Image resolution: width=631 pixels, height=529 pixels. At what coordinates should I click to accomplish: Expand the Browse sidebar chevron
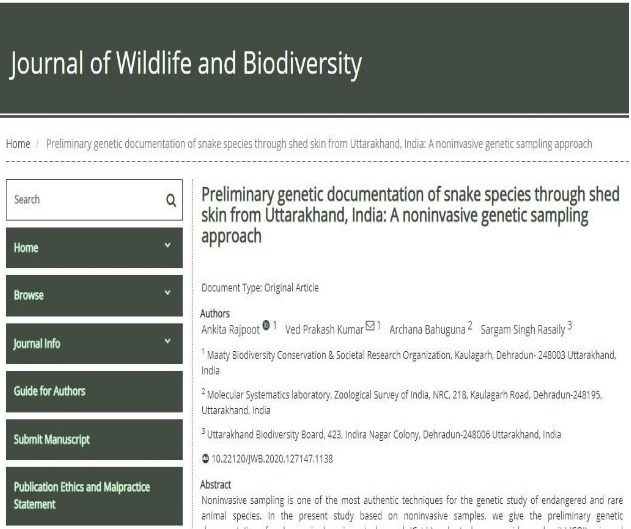click(x=168, y=295)
